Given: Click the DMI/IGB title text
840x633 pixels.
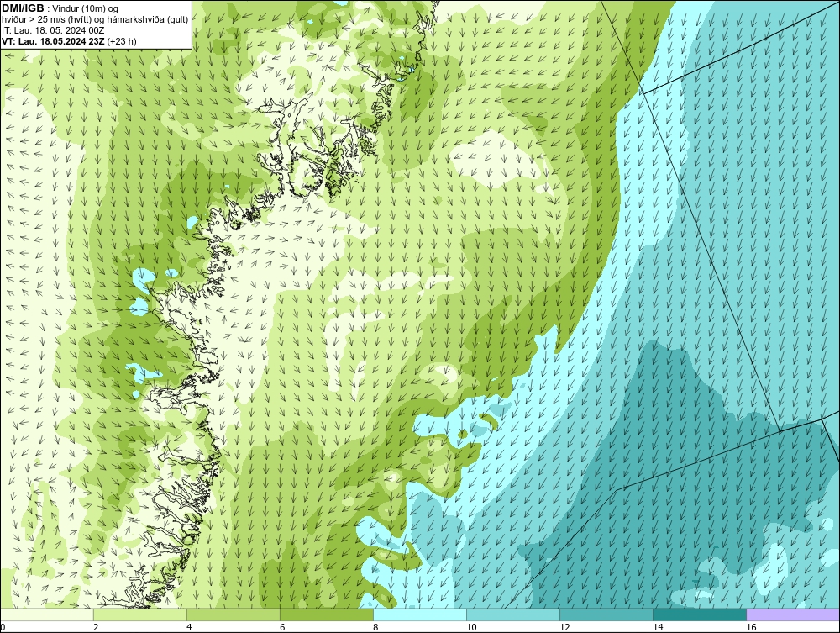Looking at the screenshot, I should coord(23,8).
